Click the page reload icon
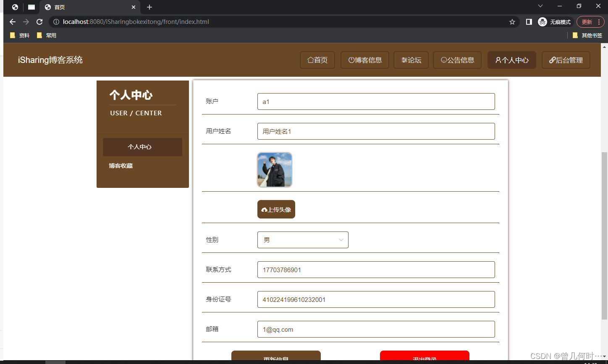Viewport: 608px width, 364px height. coord(39,22)
